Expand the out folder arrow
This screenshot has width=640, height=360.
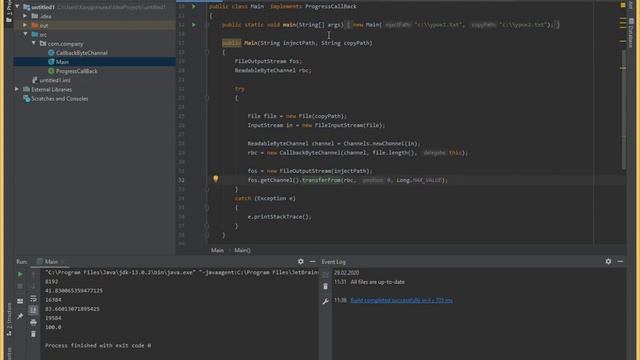[x=25, y=25]
